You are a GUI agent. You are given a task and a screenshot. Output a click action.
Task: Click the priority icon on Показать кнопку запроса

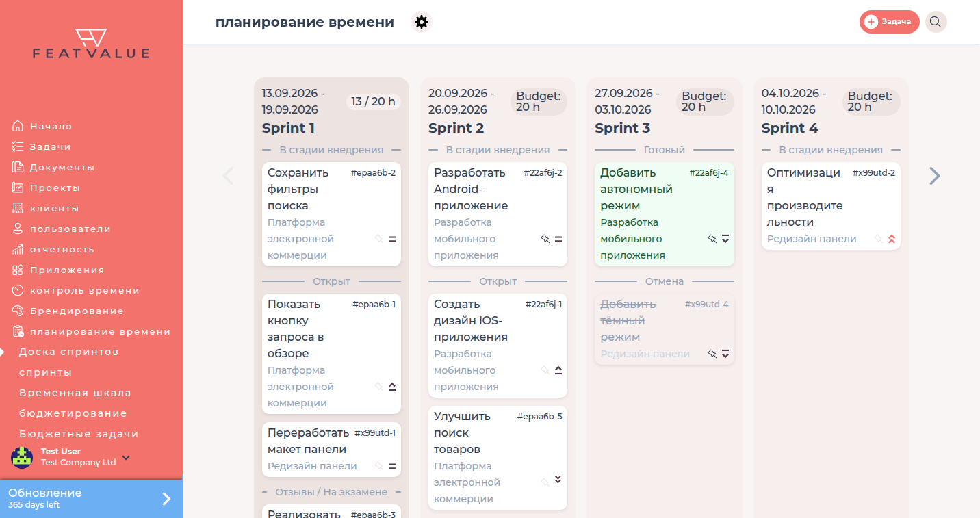pos(392,387)
